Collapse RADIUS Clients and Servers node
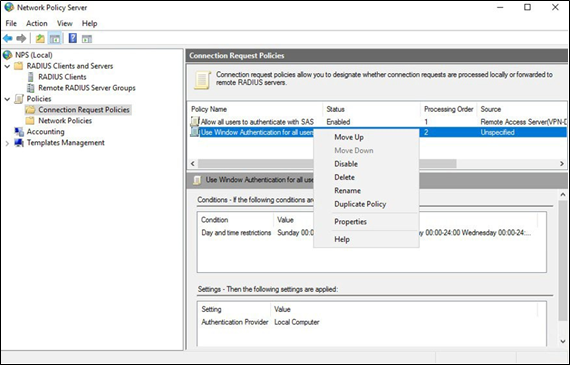This screenshot has width=570, height=365. 7,66
